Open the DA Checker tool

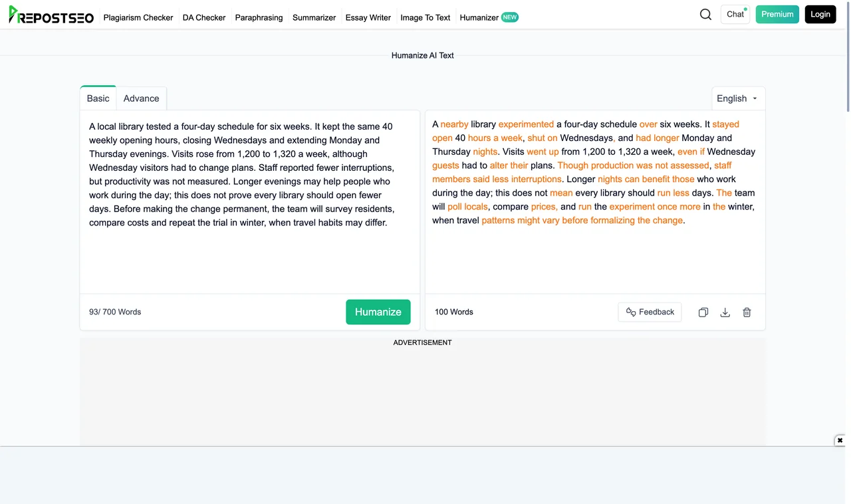[204, 17]
